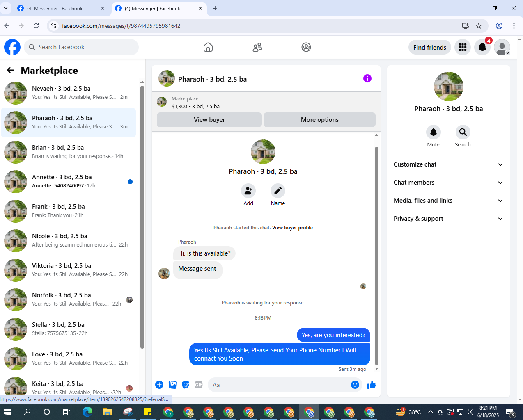523x420 pixels.
Task: Open the Brian conversation
Action: (68, 152)
